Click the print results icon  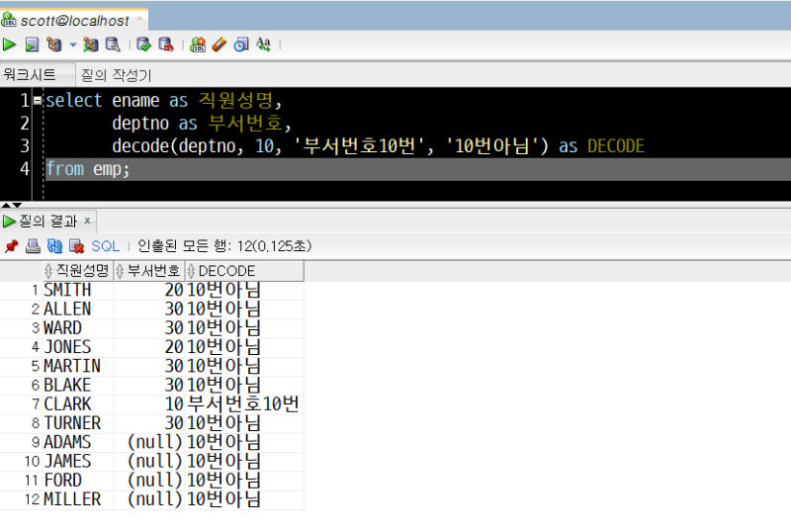(33, 246)
